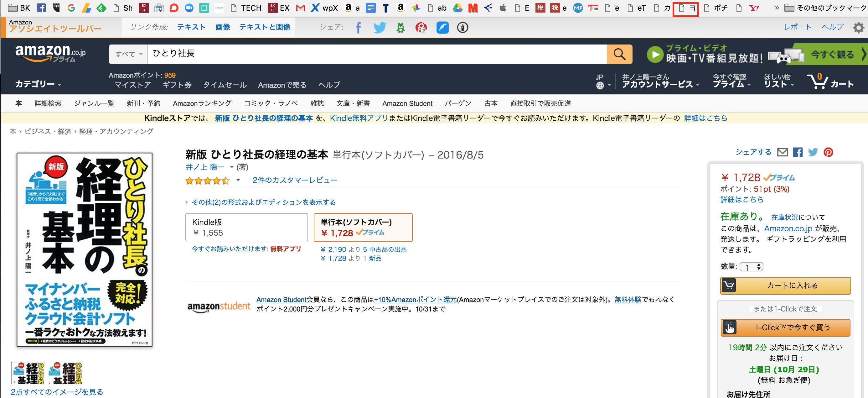This screenshot has width=868, height=398.
Task: Share via Facebook in Associates toolbar
Action: 358,27
